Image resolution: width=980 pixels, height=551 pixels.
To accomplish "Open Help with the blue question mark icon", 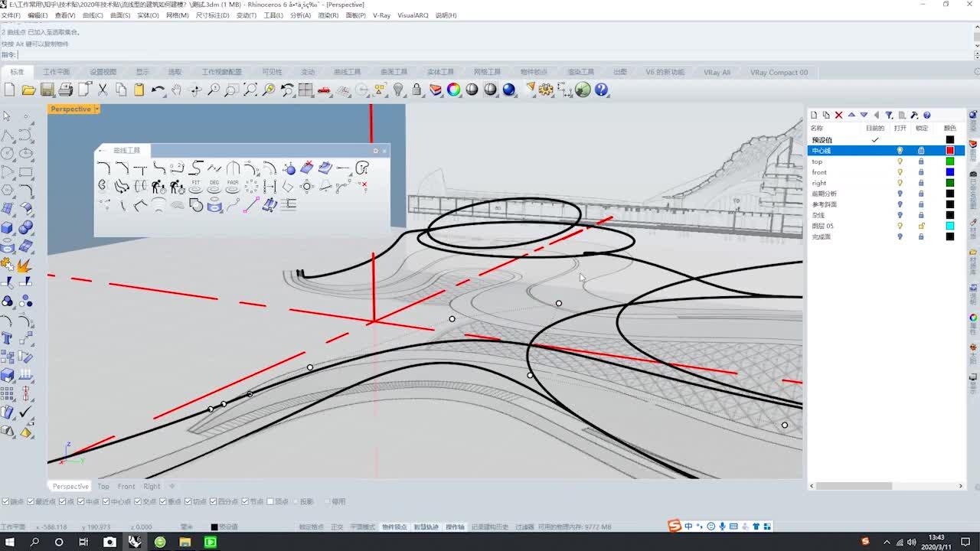I will (x=602, y=90).
